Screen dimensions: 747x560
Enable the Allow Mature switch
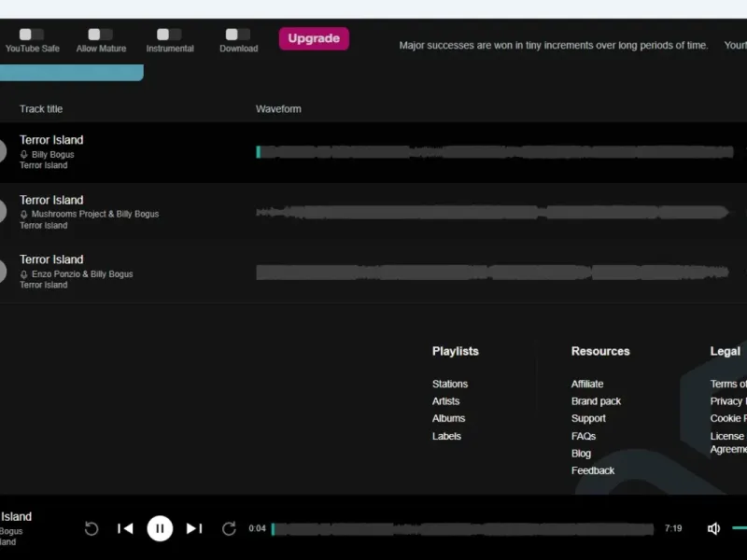click(101, 35)
